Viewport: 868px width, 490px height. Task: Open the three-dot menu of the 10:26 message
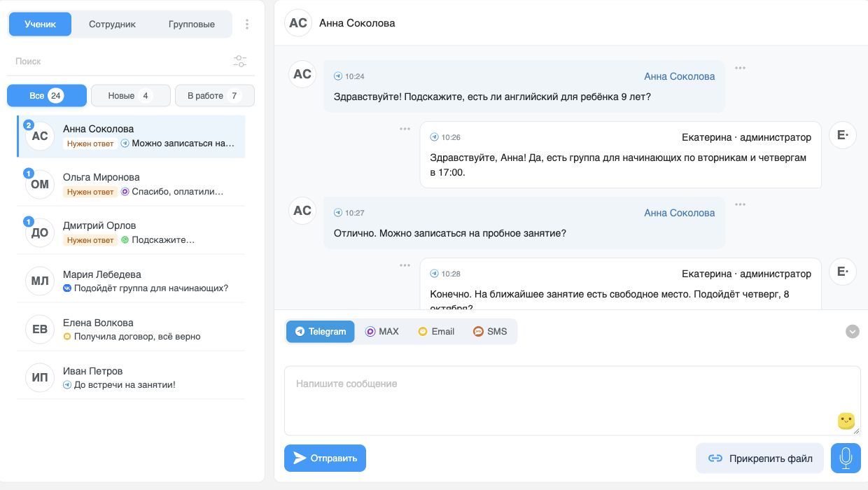coord(405,129)
